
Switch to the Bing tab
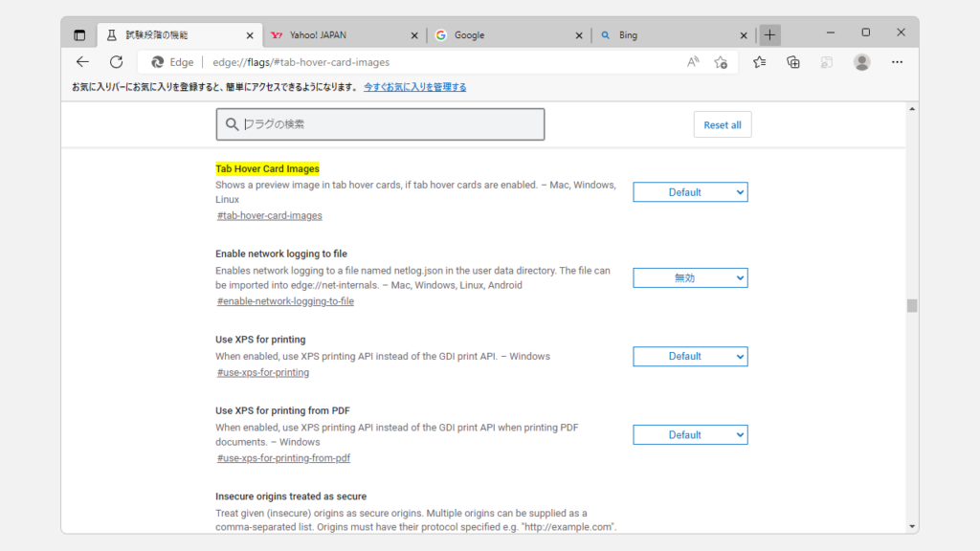[673, 35]
